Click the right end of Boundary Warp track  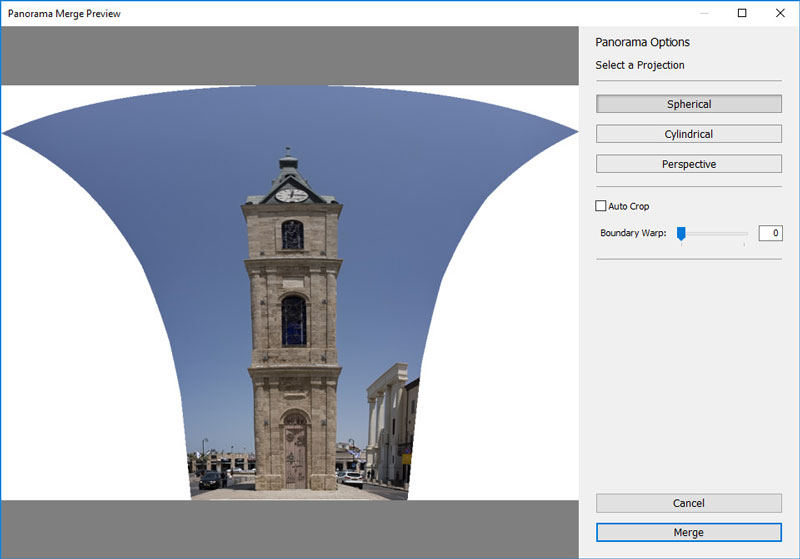(745, 234)
